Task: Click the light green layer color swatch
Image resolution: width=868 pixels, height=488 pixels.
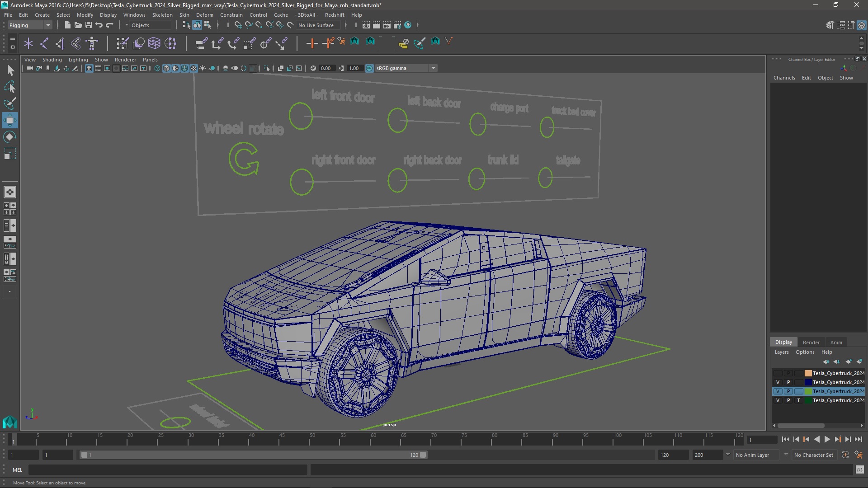Action: (808, 391)
